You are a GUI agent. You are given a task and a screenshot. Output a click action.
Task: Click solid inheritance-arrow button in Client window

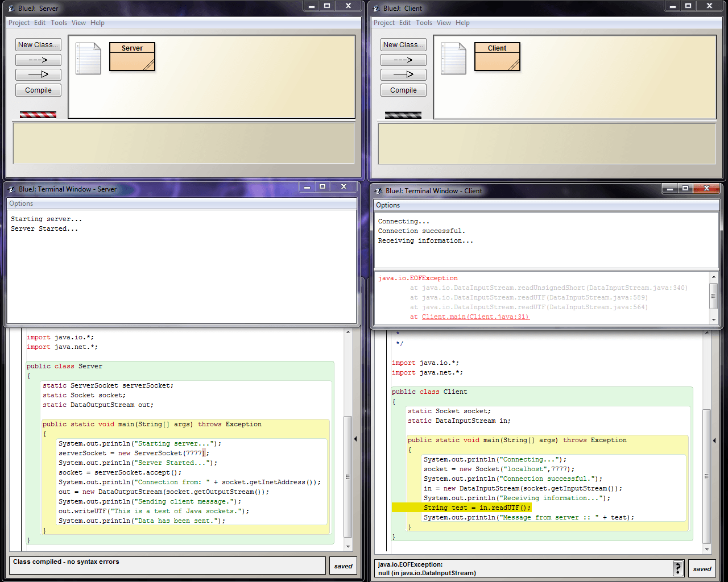point(403,74)
